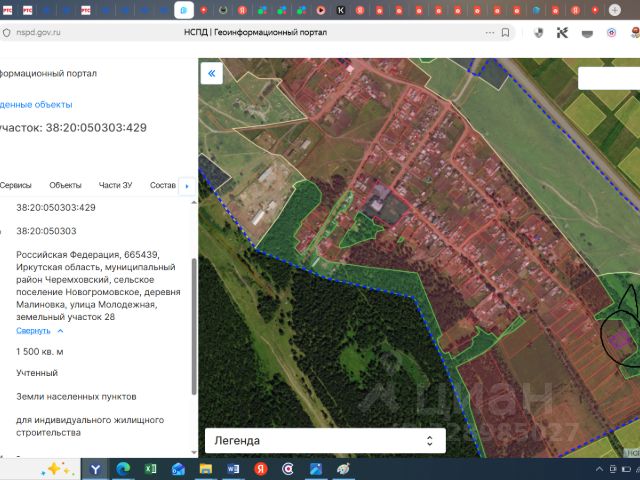Image resolution: width=640 pixels, height=480 pixels.
Task: Click the chevron next to Свернуть
Action: 60,331
